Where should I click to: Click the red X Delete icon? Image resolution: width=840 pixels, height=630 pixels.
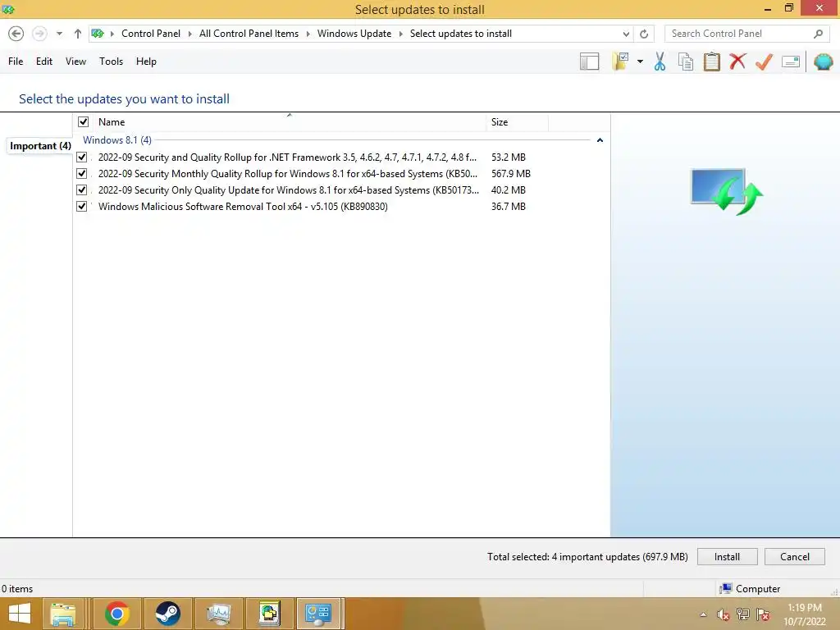click(x=737, y=61)
